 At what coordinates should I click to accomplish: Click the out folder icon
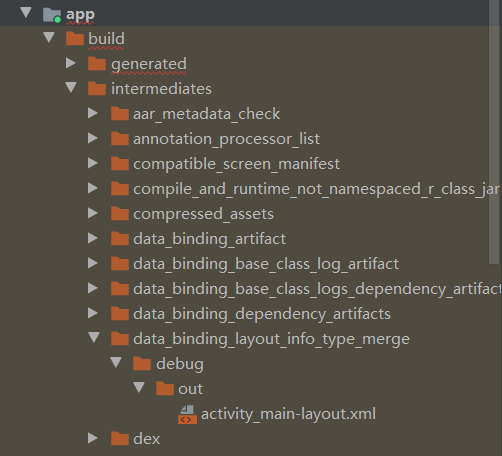coord(165,389)
